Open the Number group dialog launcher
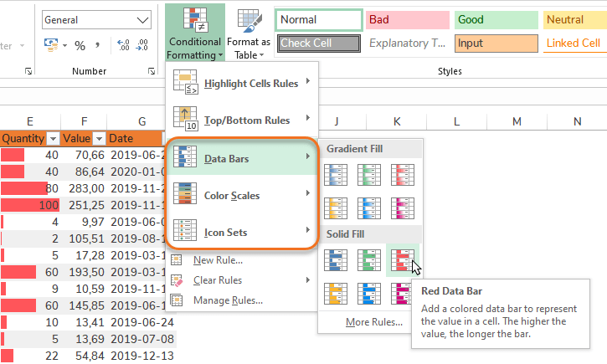The height and width of the screenshot is (364, 607). pos(157,73)
